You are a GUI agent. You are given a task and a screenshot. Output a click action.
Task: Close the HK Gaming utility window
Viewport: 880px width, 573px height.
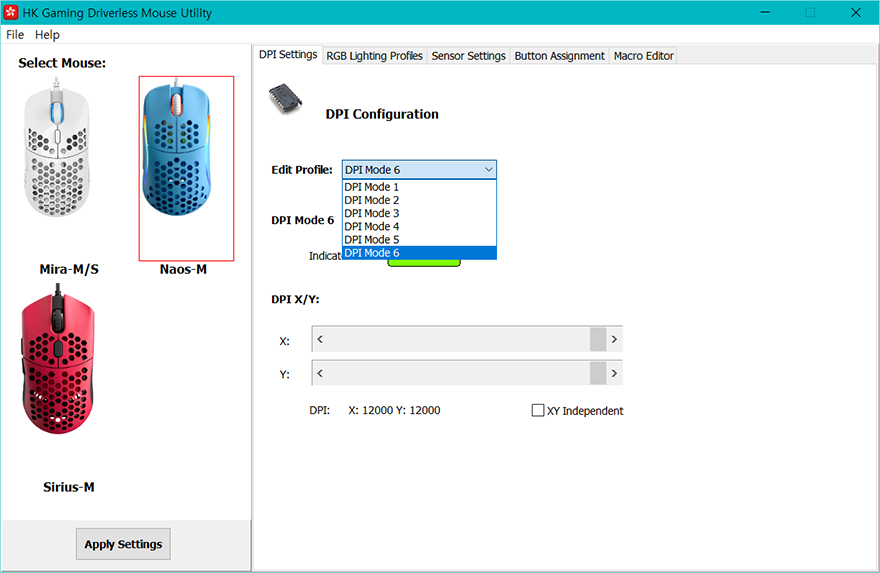pos(855,12)
